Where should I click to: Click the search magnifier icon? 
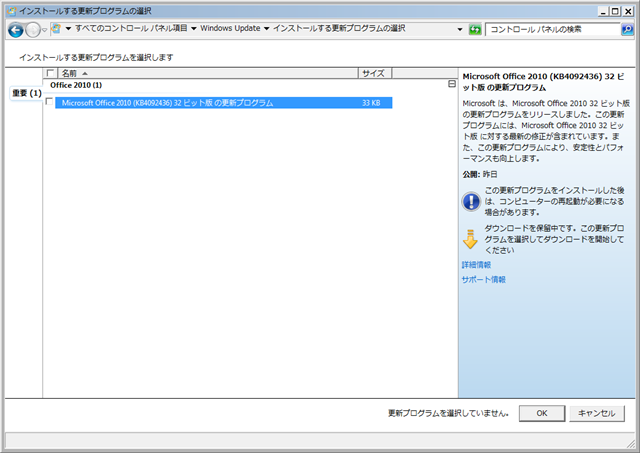[627, 29]
